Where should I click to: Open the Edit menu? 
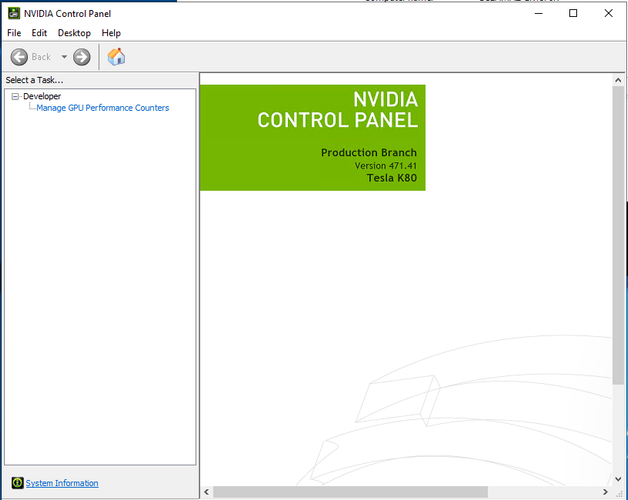[39, 33]
